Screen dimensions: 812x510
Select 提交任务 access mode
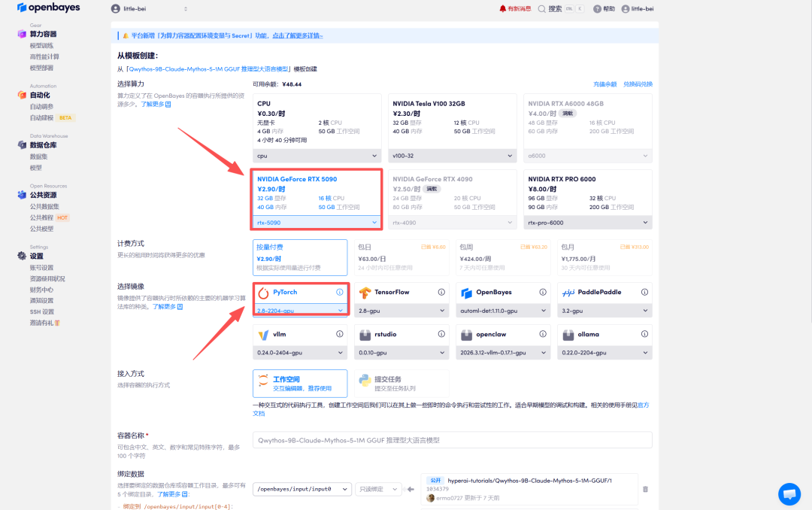tap(401, 384)
